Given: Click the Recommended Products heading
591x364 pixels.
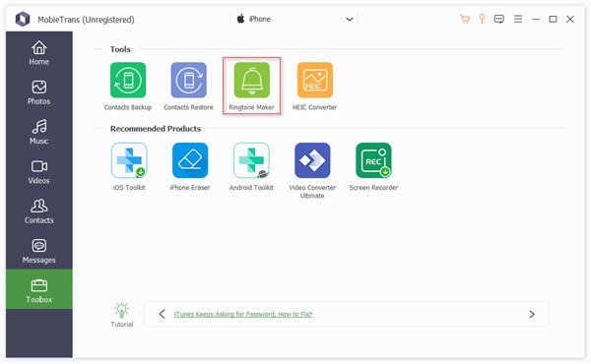Looking at the screenshot, I should coord(156,129).
